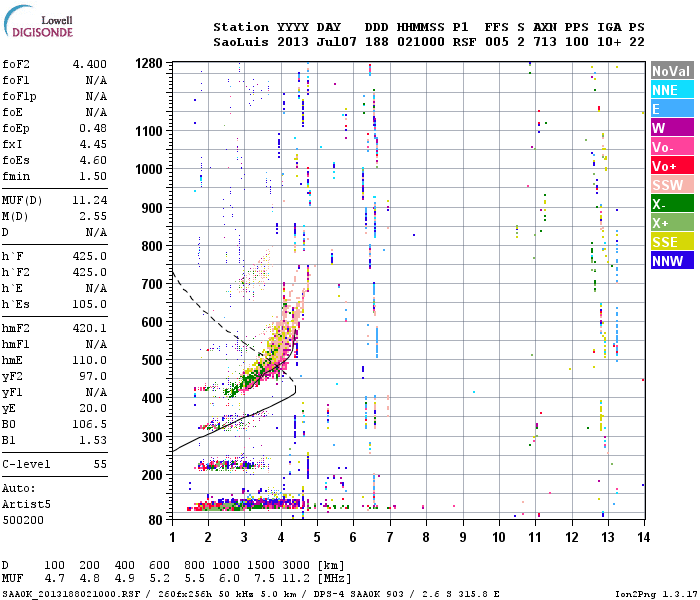Click the foEp value 0.48
This screenshot has height=600, width=700.
click(x=93, y=129)
